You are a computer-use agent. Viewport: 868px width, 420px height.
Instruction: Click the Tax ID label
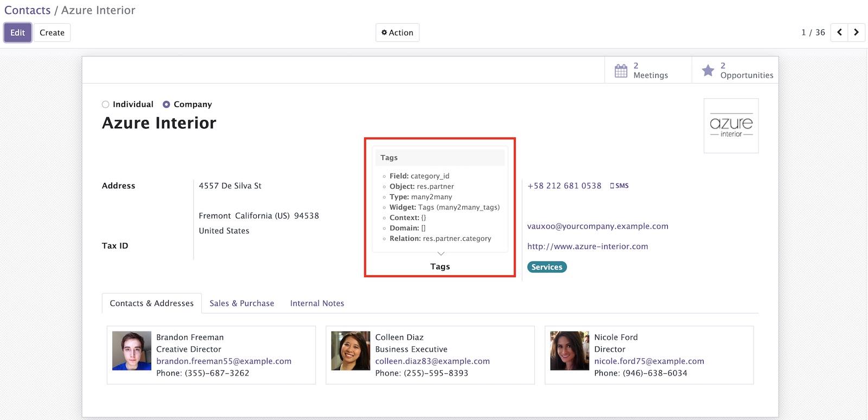pos(115,246)
